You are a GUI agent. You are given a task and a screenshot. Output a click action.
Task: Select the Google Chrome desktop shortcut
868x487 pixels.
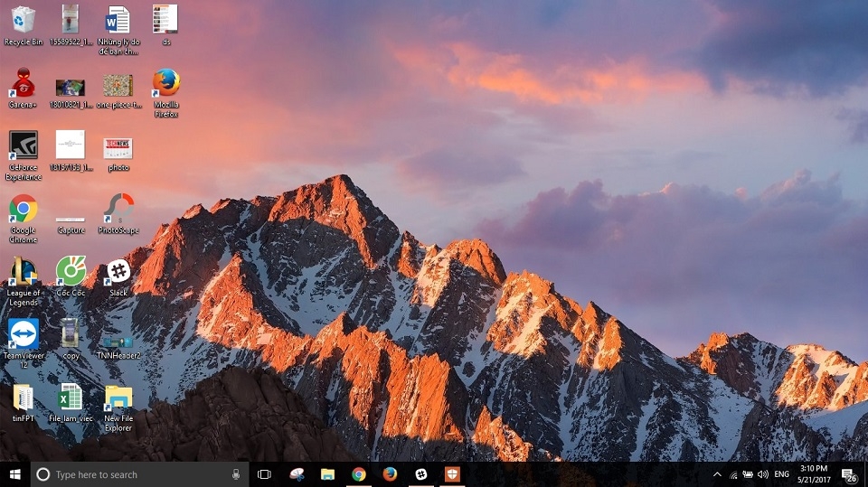point(24,219)
